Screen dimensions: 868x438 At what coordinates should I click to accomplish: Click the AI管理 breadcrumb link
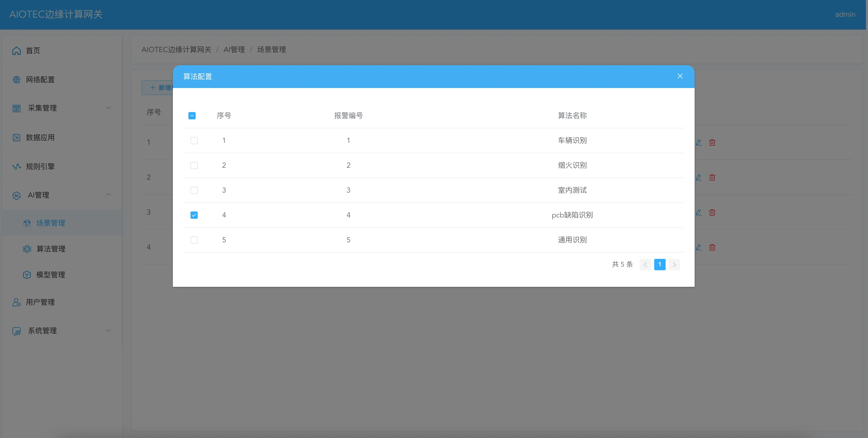coord(234,49)
